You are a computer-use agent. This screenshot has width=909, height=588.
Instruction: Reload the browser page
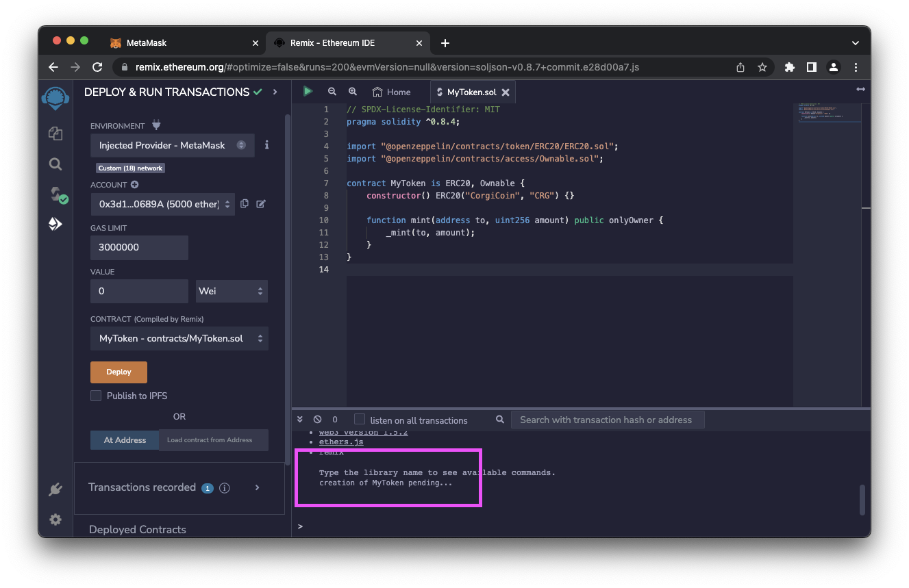point(97,67)
